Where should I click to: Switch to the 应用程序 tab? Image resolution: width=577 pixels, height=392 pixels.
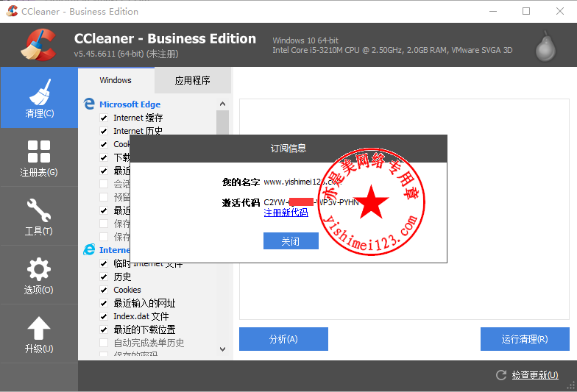(193, 80)
